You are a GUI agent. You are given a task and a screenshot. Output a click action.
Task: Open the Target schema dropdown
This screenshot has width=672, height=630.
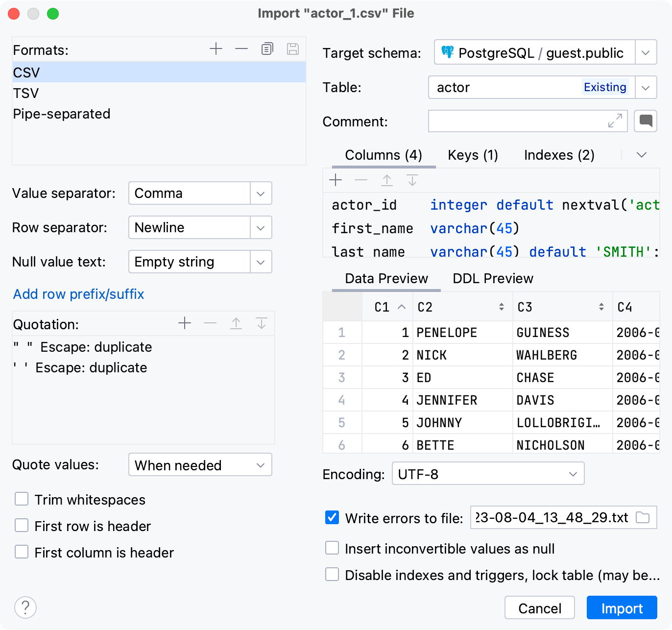coord(646,52)
